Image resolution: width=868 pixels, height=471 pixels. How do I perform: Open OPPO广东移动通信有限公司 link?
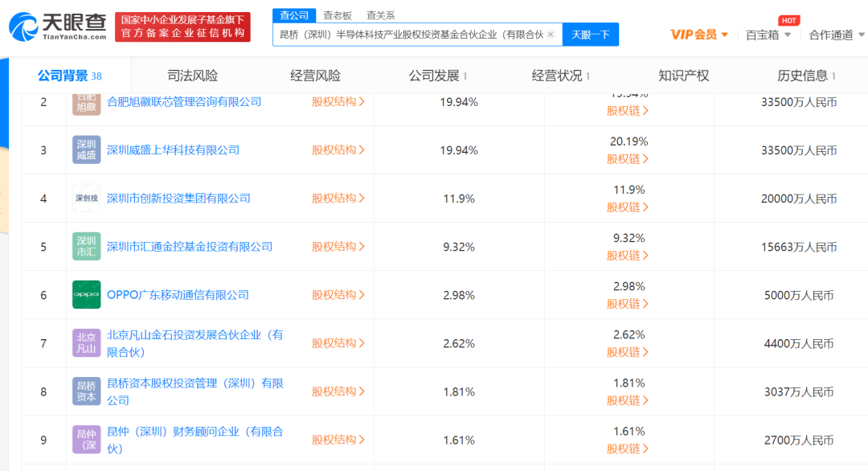(x=178, y=295)
